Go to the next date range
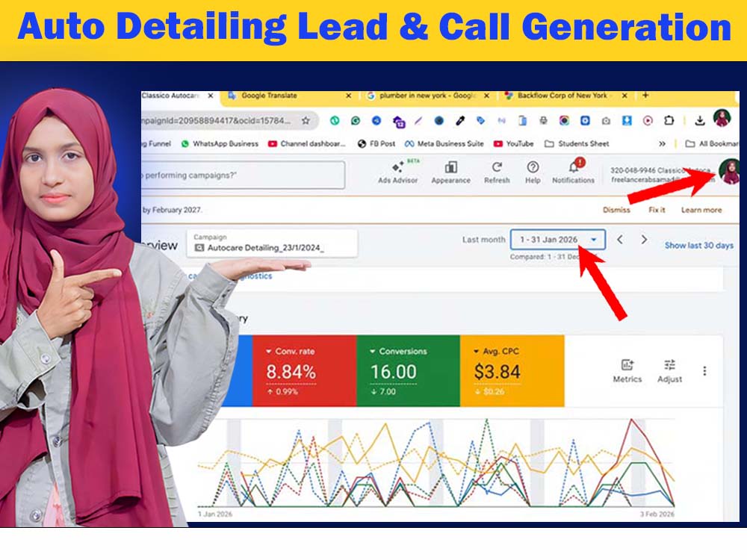 (x=644, y=240)
